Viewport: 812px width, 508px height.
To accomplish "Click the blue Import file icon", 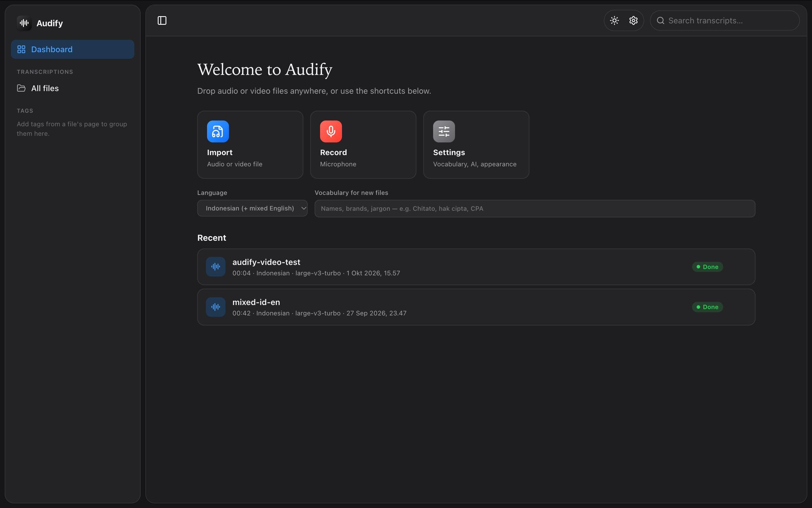I will (218, 131).
